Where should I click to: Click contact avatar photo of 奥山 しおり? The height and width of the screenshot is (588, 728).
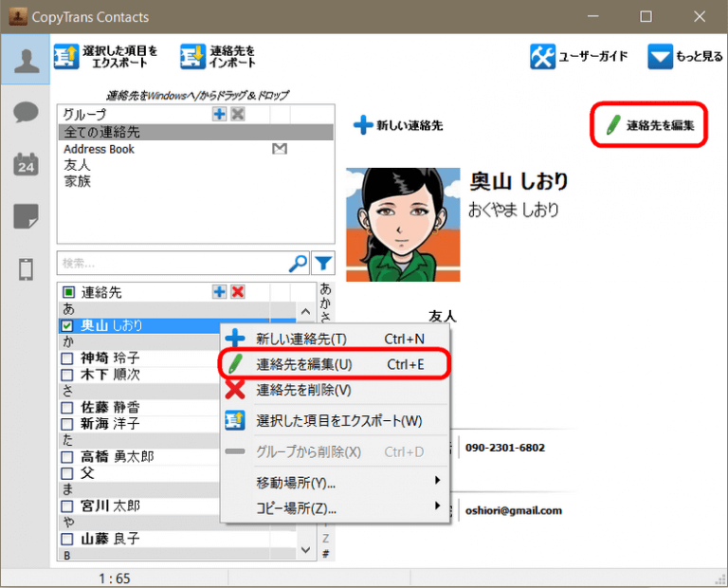click(x=403, y=225)
